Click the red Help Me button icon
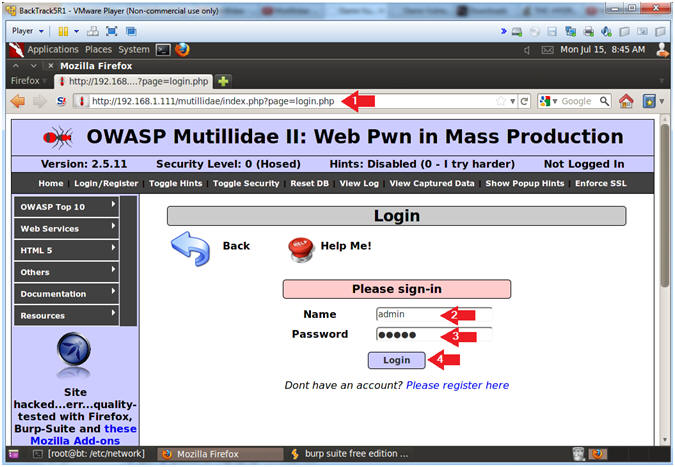 [301, 249]
